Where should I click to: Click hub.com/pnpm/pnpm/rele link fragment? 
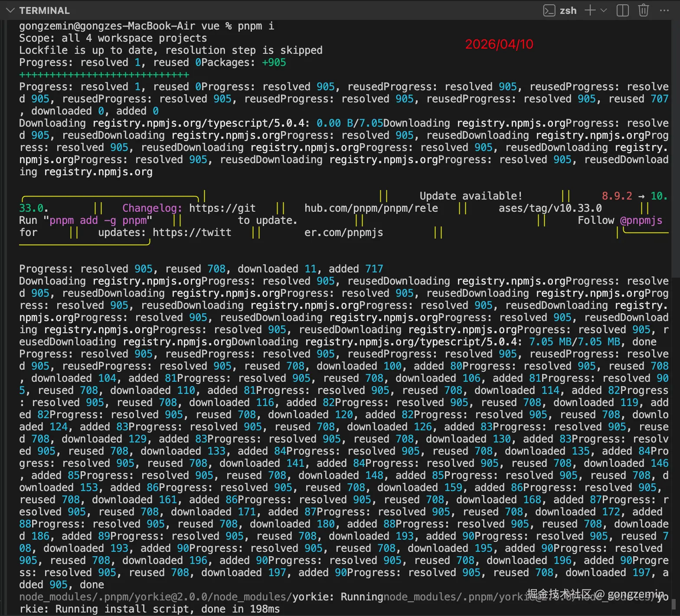coord(371,208)
